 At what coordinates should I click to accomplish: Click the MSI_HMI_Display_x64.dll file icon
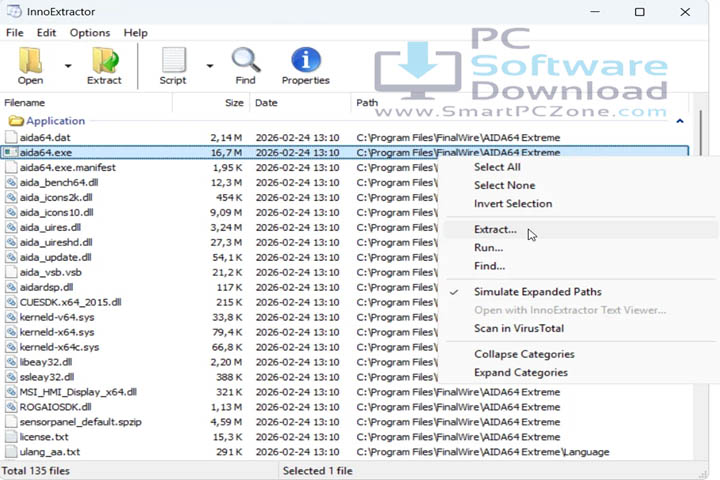coord(11,392)
